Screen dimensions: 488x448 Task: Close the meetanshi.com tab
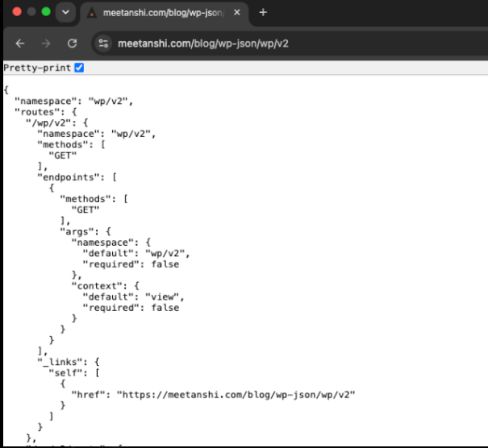(x=237, y=12)
